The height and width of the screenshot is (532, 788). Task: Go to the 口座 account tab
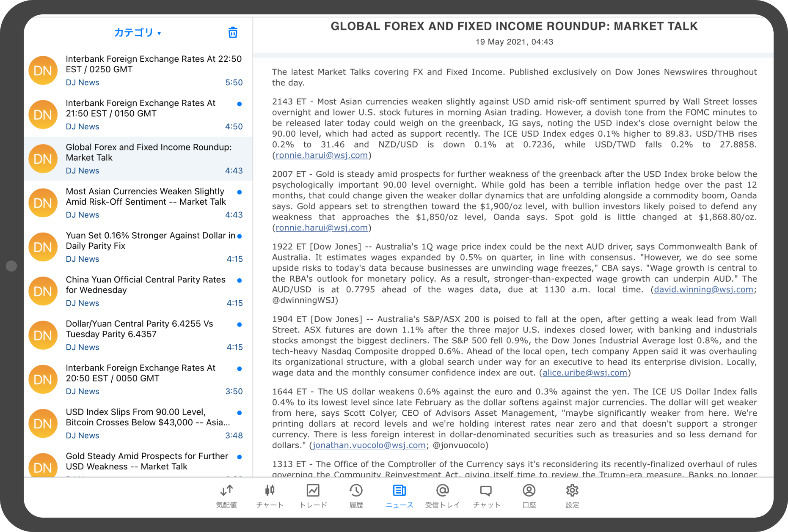[x=529, y=496]
